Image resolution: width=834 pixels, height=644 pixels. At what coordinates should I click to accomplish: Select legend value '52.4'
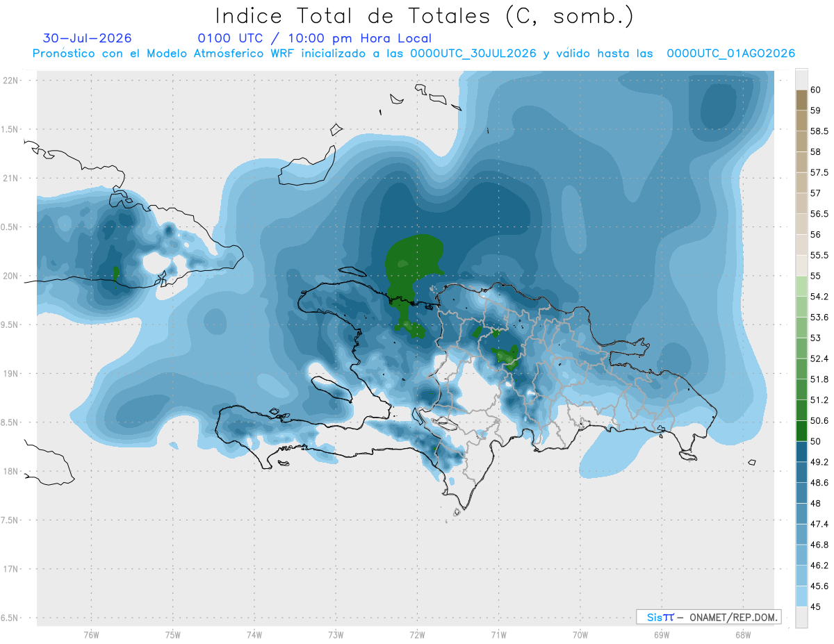[819, 358]
